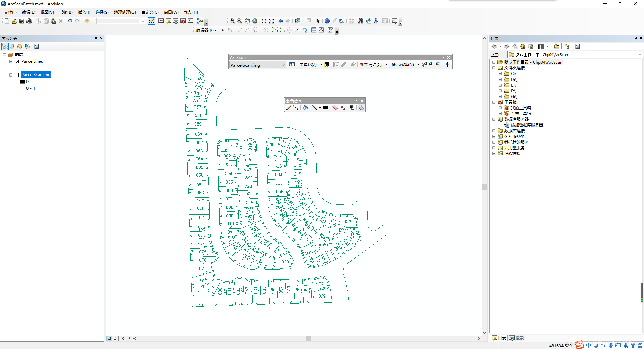Image resolution: width=644 pixels, height=349 pixels.
Task: Toggle the Editor toolbar button
Action: click(x=152, y=21)
